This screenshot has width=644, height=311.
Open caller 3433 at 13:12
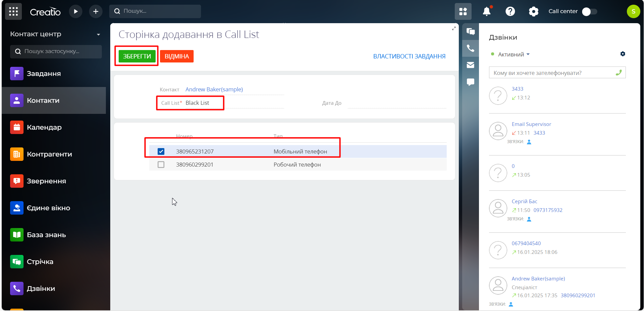[517, 89]
